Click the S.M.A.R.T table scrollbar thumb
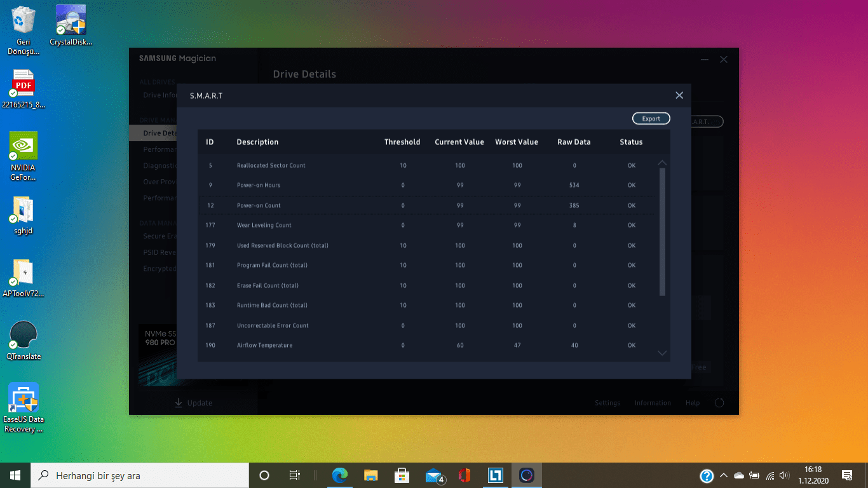868x488 pixels. point(662,232)
